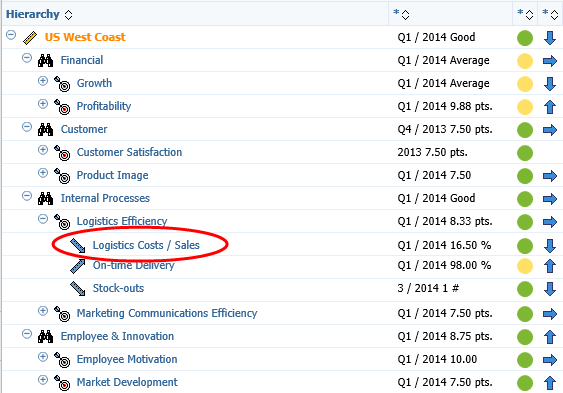Collapse the Customer perspective
Screen dimensions: 563x393
[27, 127]
